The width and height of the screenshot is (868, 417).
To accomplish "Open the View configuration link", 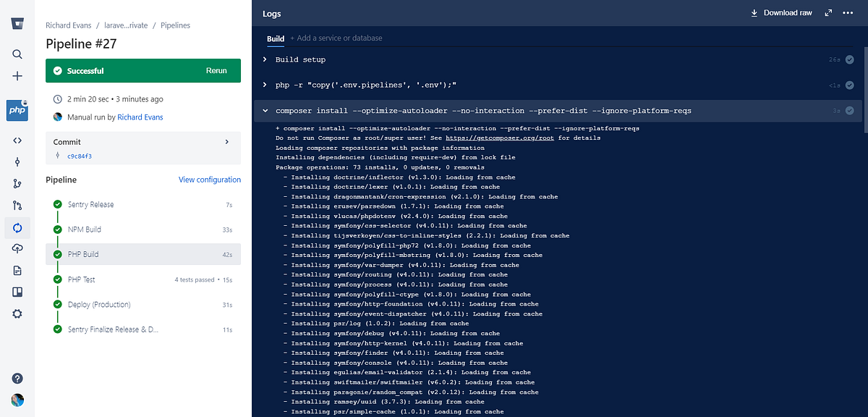I will click(210, 179).
